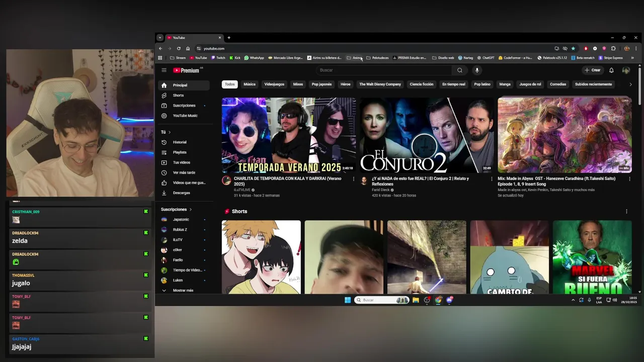Expand the Suscripciones section heading

(176, 209)
